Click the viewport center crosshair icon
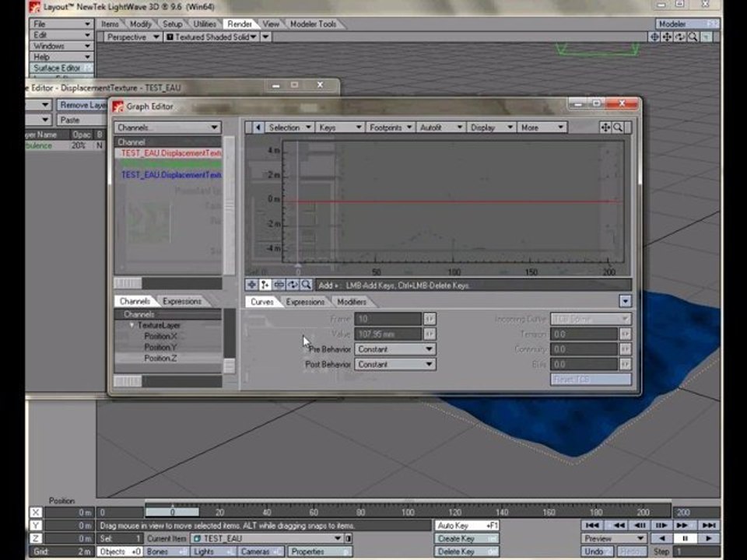The height and width of the screenshot is (560, 747). 654,37
